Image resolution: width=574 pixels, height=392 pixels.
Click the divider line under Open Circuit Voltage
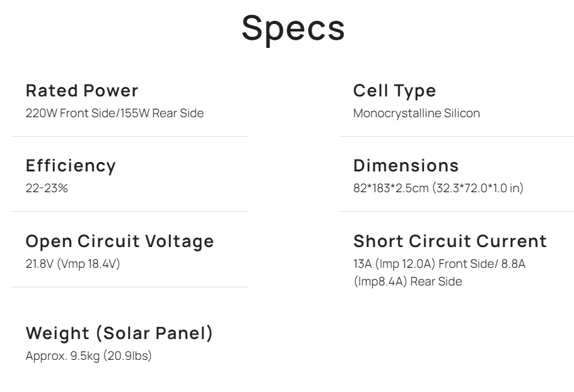tap(129, 287)
